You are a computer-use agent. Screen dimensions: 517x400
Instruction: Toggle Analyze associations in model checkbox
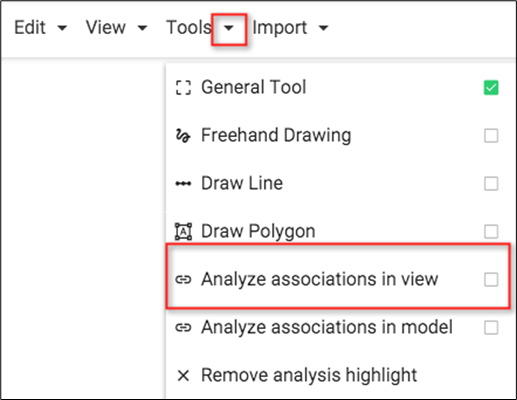(491, 327)
